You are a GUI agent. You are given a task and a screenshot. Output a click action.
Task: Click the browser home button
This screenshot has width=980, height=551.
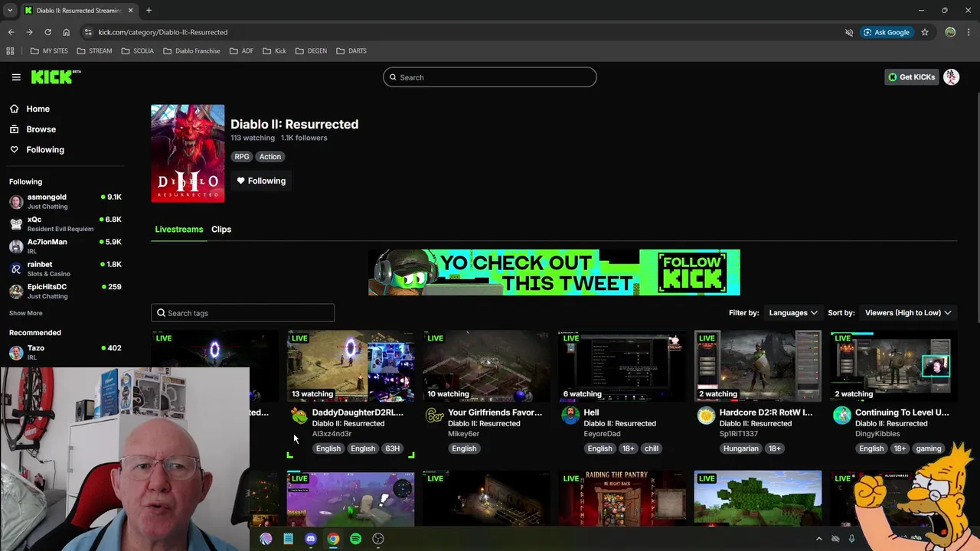66,32
